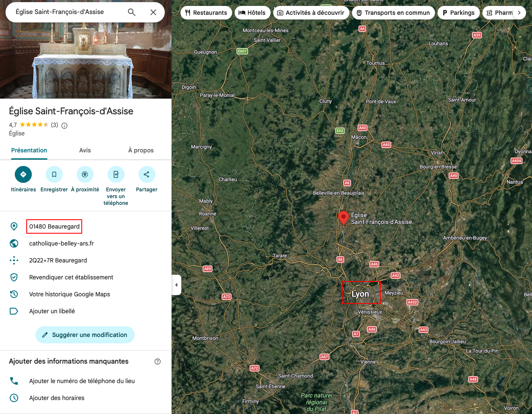Click the search magnifier icon

(x=132, y=12)
